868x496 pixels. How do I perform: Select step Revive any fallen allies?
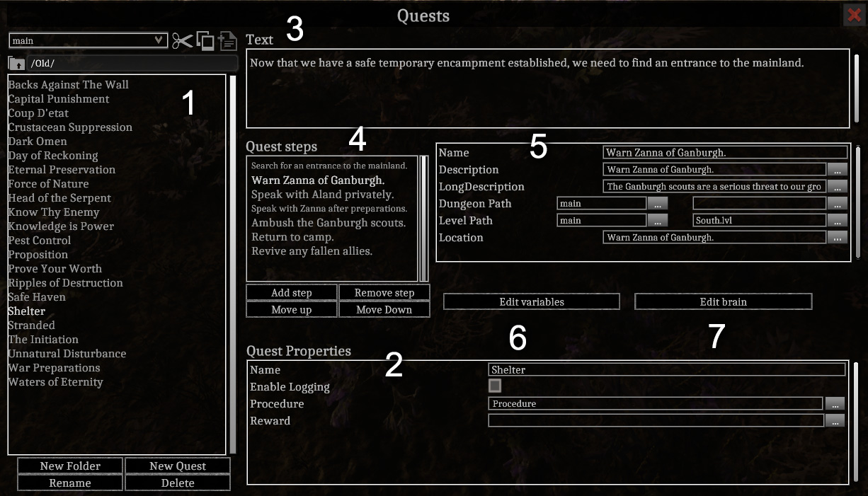coord(312,251)
